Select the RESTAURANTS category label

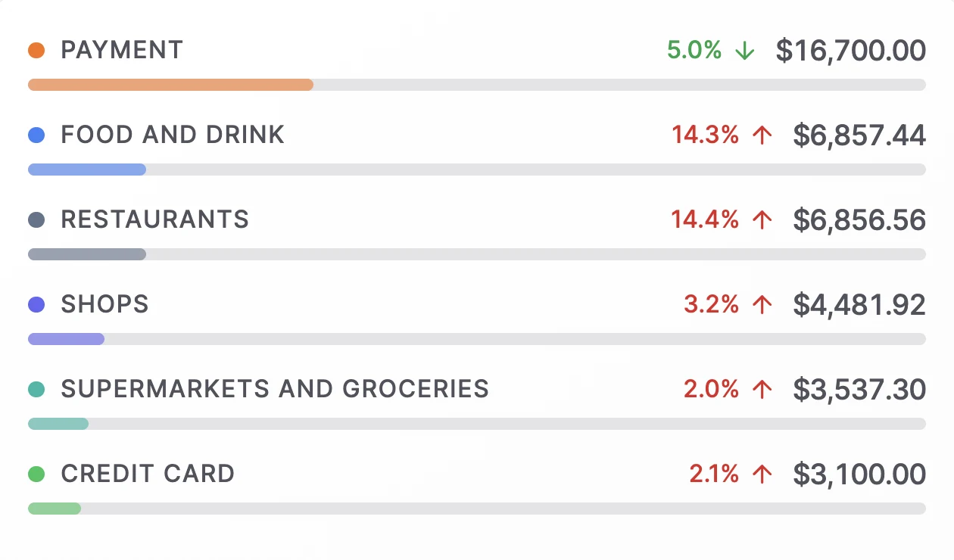(x=155, y=219)
